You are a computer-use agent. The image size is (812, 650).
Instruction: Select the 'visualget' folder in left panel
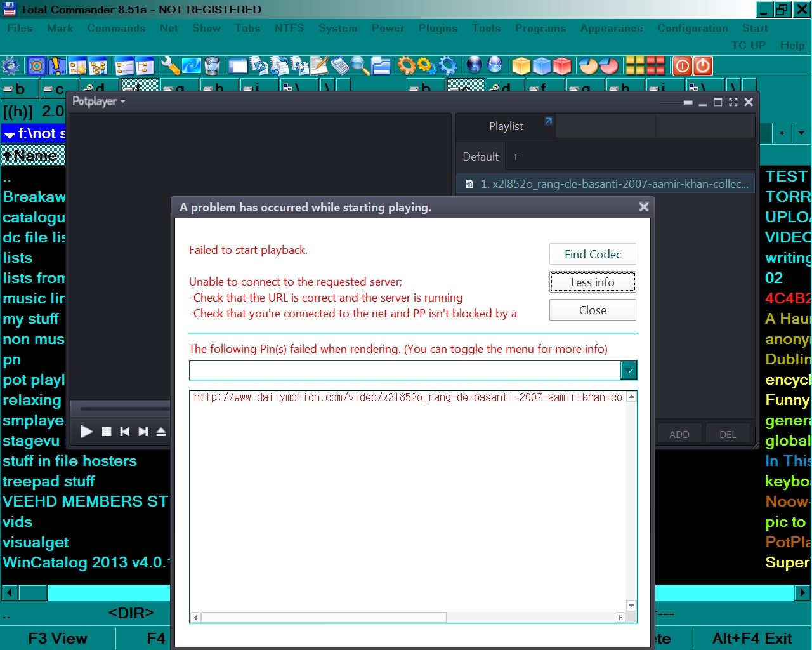pos(36,542)
